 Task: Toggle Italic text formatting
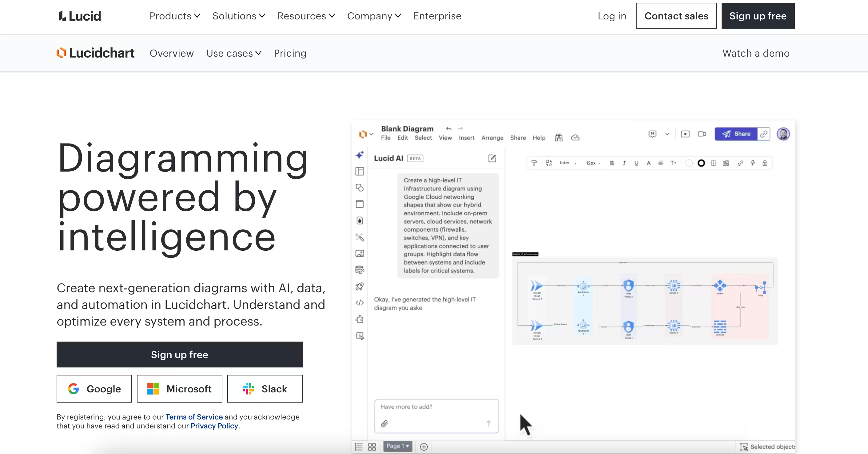(624, 163)
